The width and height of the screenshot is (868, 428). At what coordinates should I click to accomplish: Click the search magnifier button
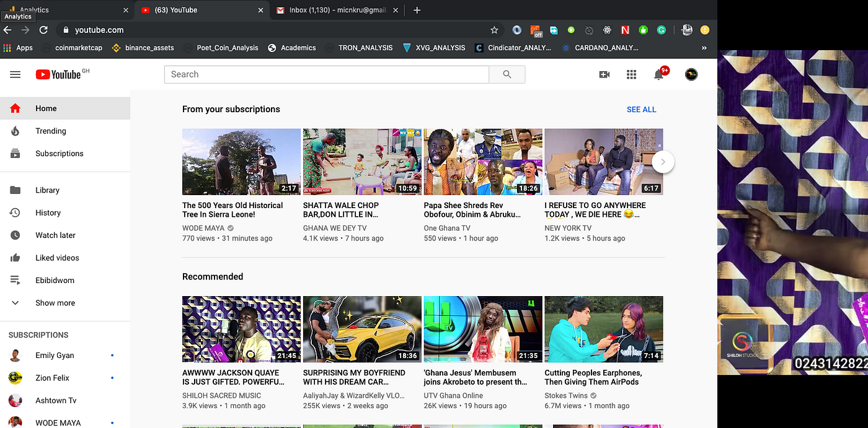[507, 74]
